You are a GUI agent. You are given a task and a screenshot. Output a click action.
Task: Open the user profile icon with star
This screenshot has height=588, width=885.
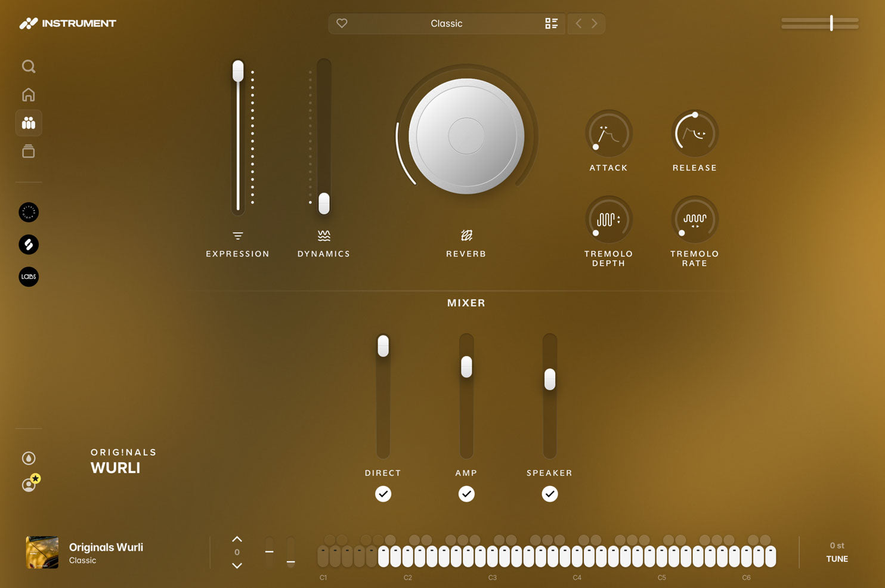30,483
